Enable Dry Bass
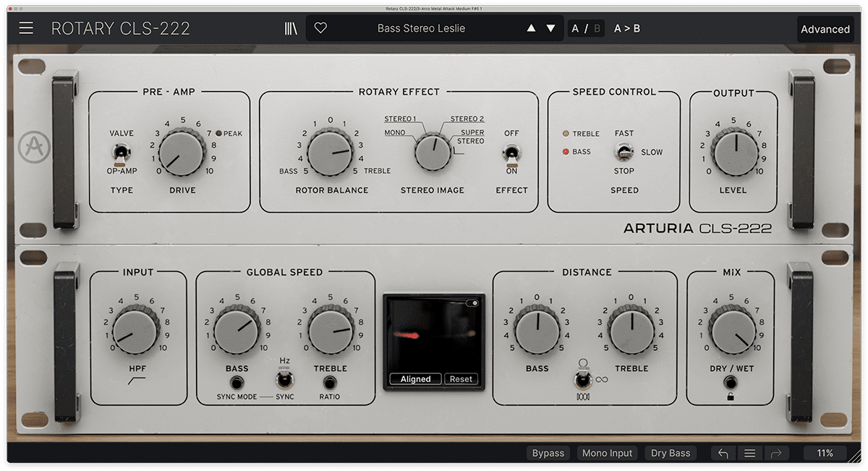The width and height of the screenshot is (868, 471). 671,453
